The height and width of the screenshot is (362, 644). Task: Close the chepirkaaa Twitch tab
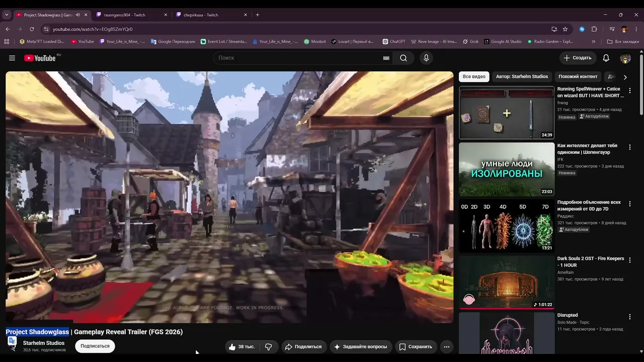tap(246, 15)
